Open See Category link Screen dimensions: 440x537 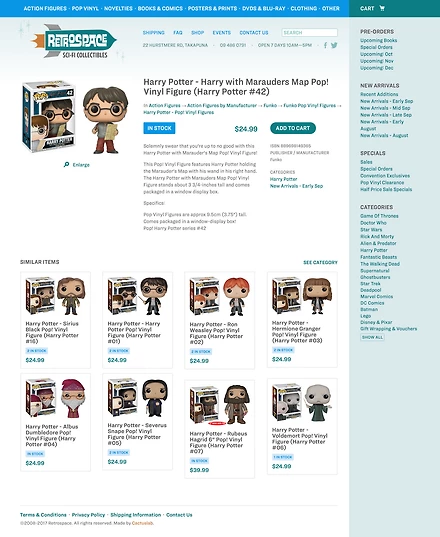(320, 262)
